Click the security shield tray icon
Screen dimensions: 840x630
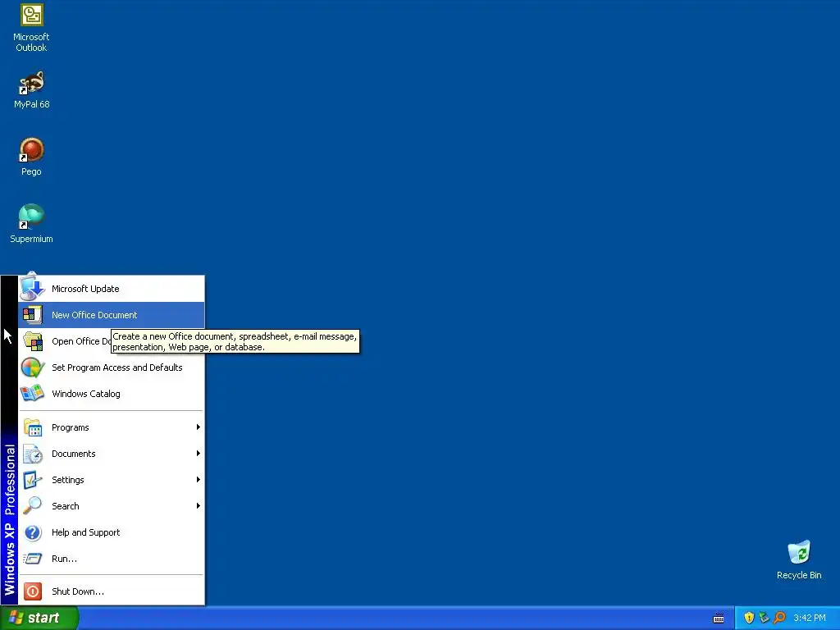coord(749,618)
